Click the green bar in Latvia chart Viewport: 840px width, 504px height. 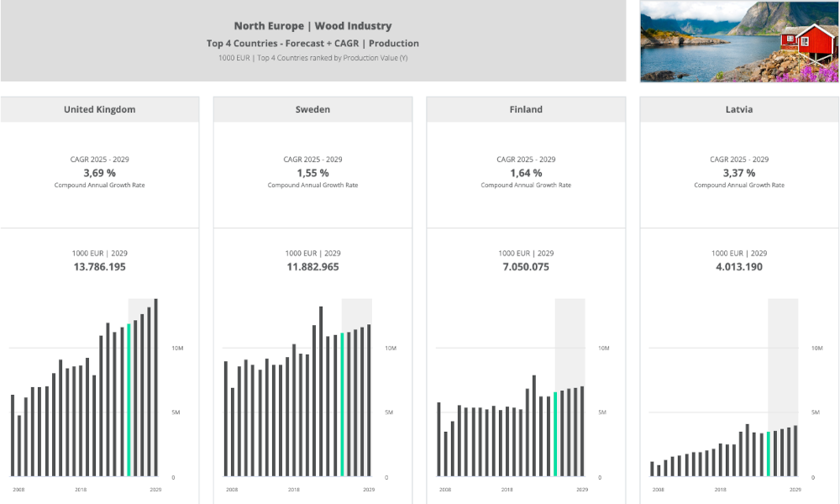pos(769,454)
